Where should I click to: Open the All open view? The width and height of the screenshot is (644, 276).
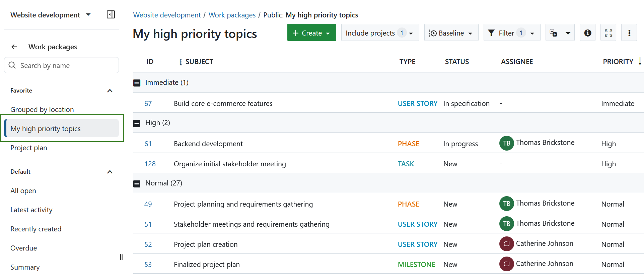pos(23,190)
